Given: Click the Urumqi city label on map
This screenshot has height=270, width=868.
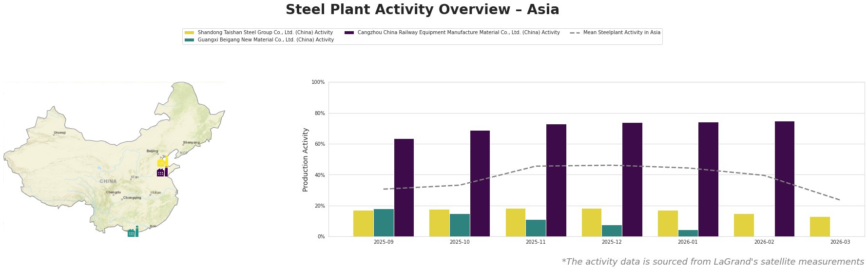Looking at the screenshot, I should (59, 133).
